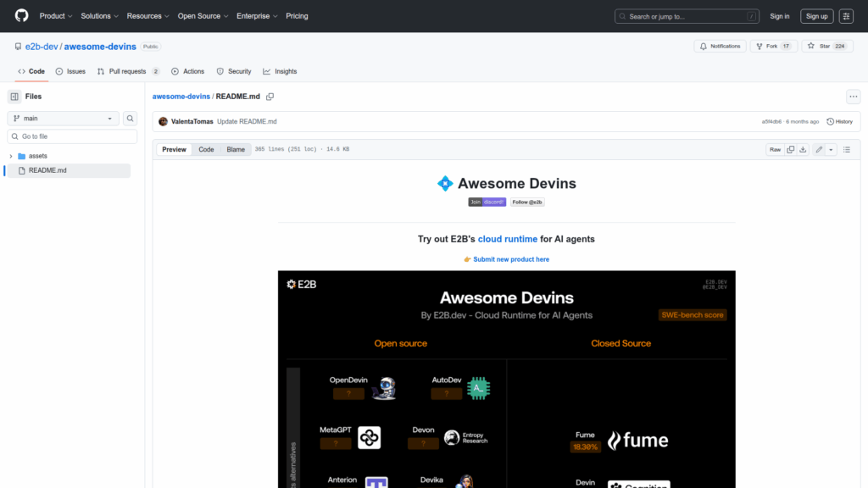
Task: Edit this file with pencil icon
Action: (819, 149)
